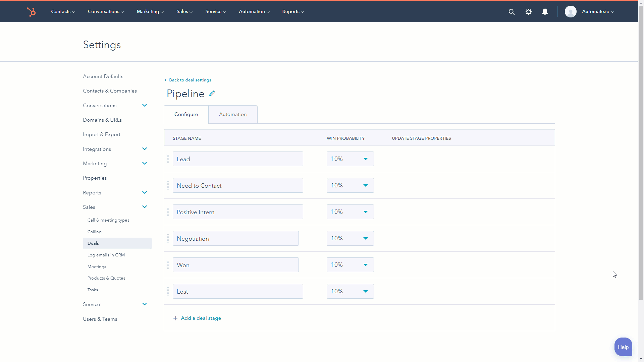This screenshot has width=644, height=362.
Task: Click the Add deal stage plus icon
Action: (x=175, y=318)
